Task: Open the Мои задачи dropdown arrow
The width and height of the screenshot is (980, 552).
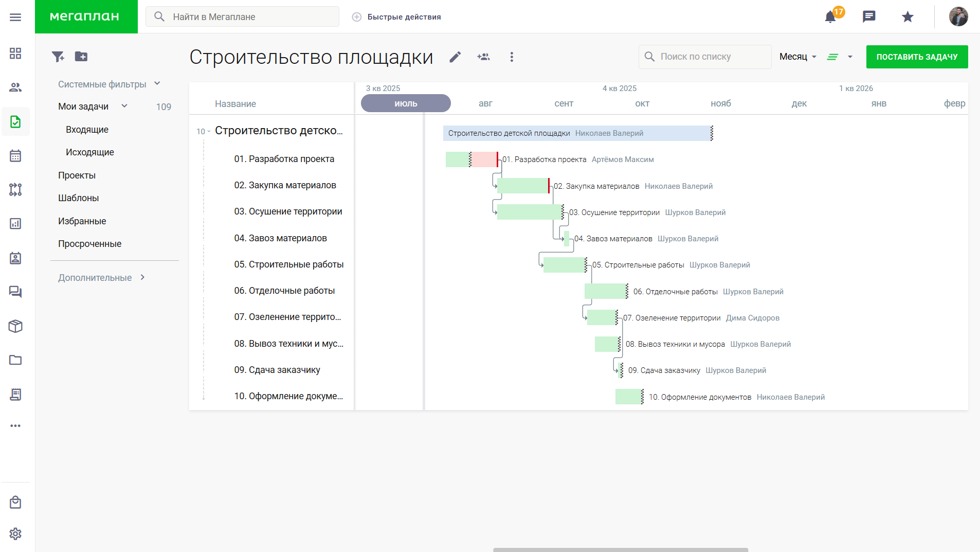Action: click(124, 106)
